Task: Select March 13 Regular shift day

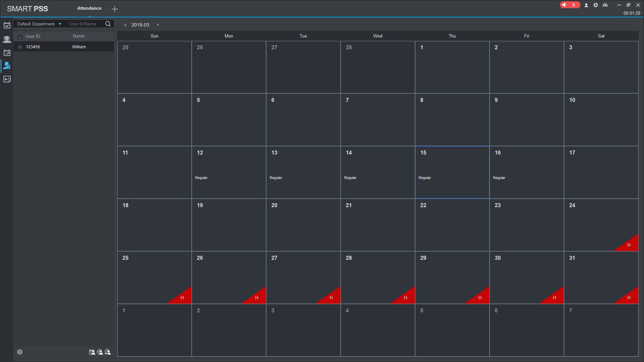Action: (303, 172)
